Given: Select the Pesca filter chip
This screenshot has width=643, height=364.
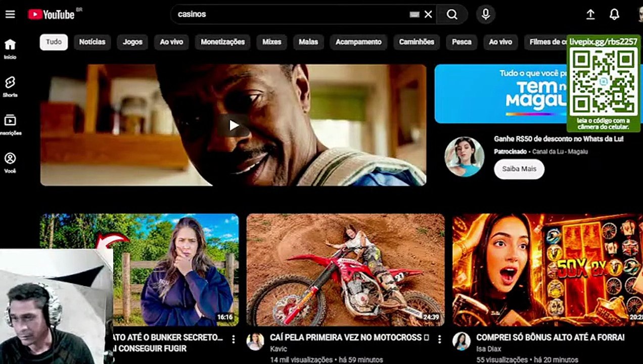Looking at the screenshot, I should click(462, 42).
